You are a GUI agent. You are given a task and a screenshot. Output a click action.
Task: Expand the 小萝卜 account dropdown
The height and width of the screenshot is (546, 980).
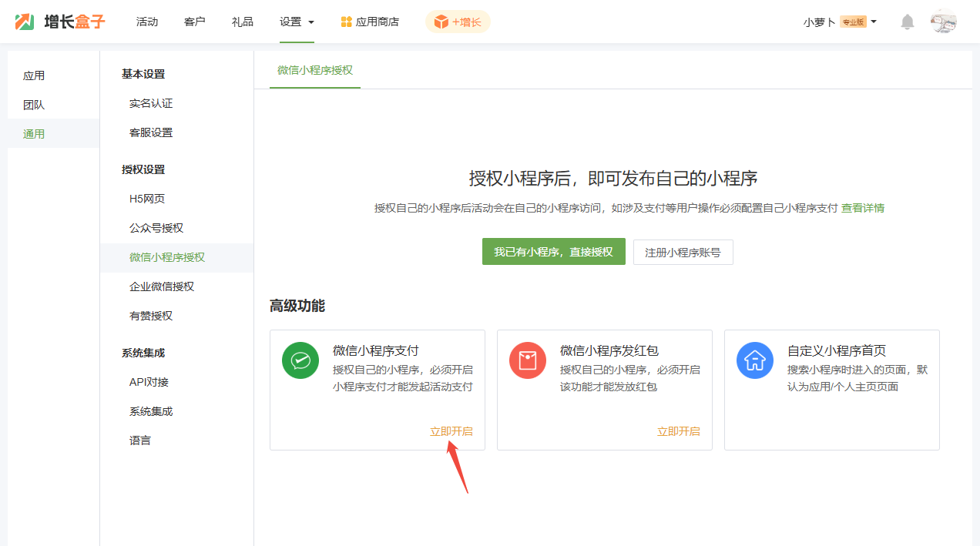[840, 22]
